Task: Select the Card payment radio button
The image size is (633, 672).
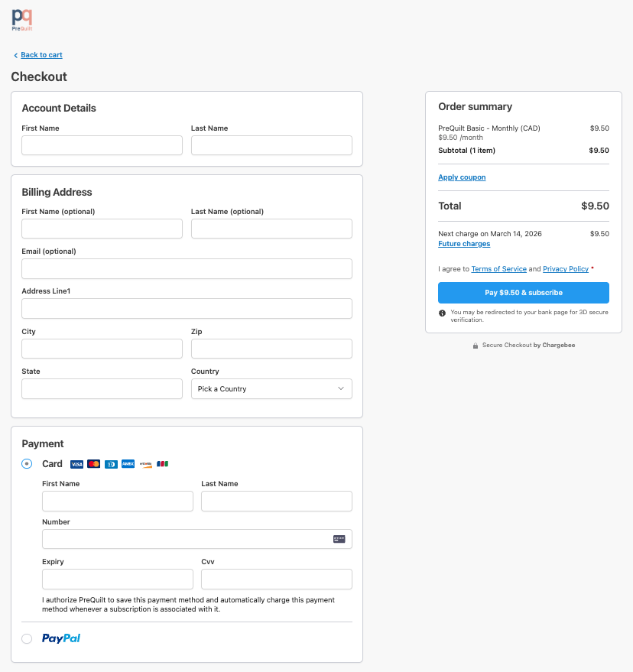Action: point(27,463)
